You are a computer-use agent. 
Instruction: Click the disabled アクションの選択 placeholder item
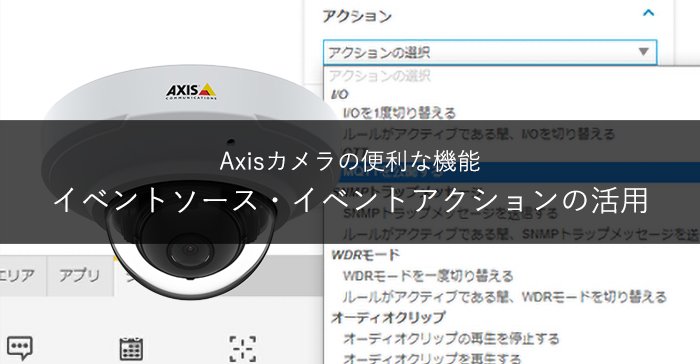click(379, 76)
